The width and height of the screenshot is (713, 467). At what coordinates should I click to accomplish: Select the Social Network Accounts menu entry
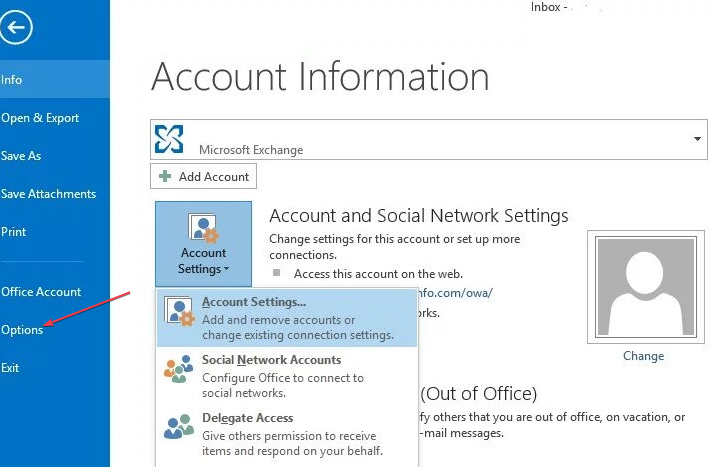(x=287, y=376)
